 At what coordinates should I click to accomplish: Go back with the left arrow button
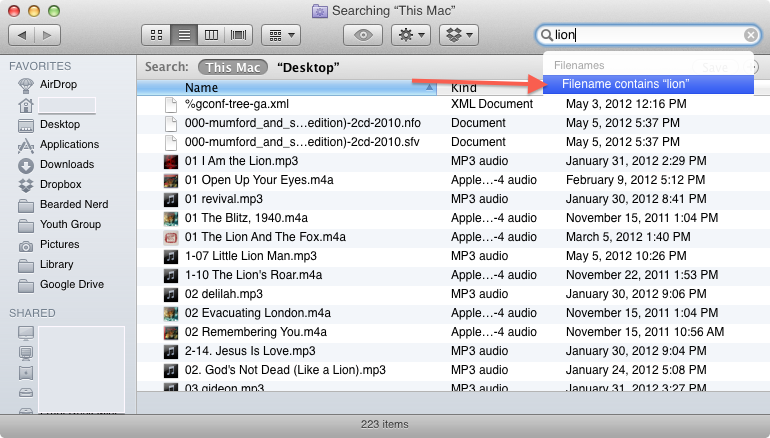22,35
